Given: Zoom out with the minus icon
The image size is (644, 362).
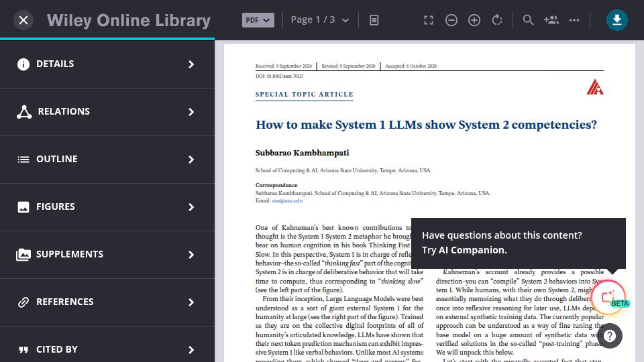Looking at the screenshot, I should click(451, 20).
